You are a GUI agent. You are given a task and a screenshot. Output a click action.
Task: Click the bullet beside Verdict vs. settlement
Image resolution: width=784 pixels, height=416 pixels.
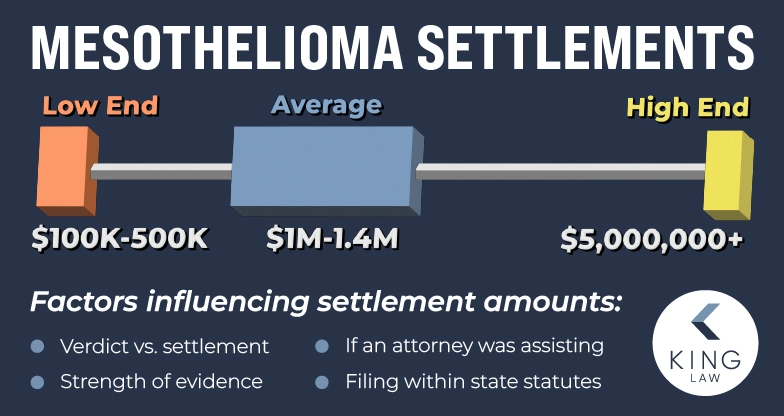pyautogui.click(x=38, y=347)
